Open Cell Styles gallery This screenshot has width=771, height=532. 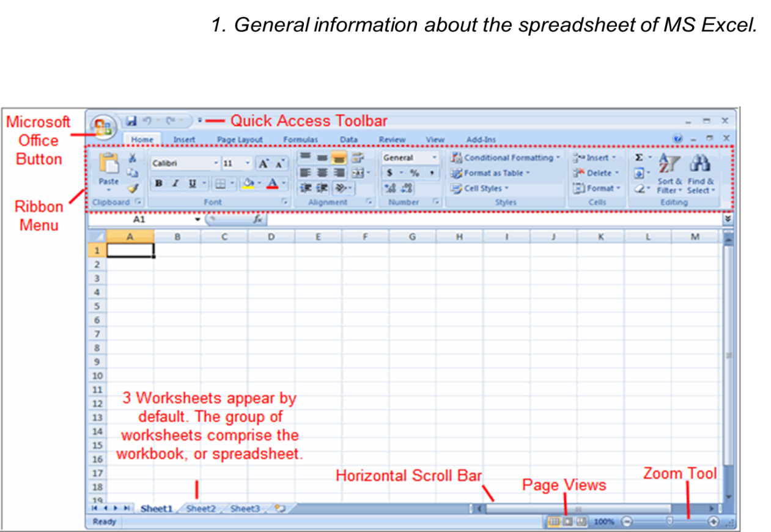pos(481,188)
